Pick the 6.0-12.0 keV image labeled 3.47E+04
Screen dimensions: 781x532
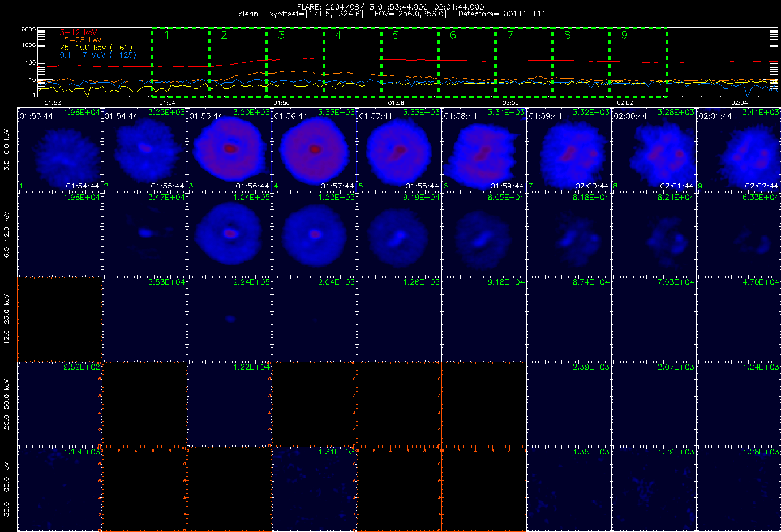tap(145, 234)
